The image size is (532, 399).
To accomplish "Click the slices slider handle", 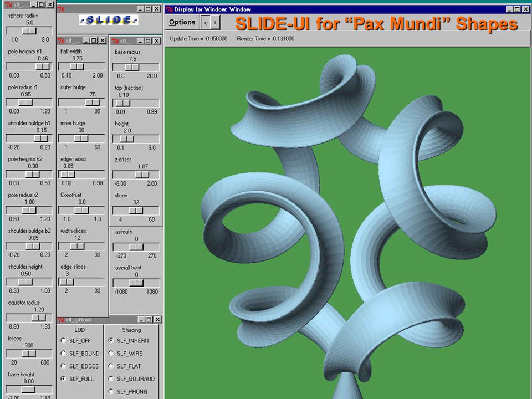I will [136, 211].
